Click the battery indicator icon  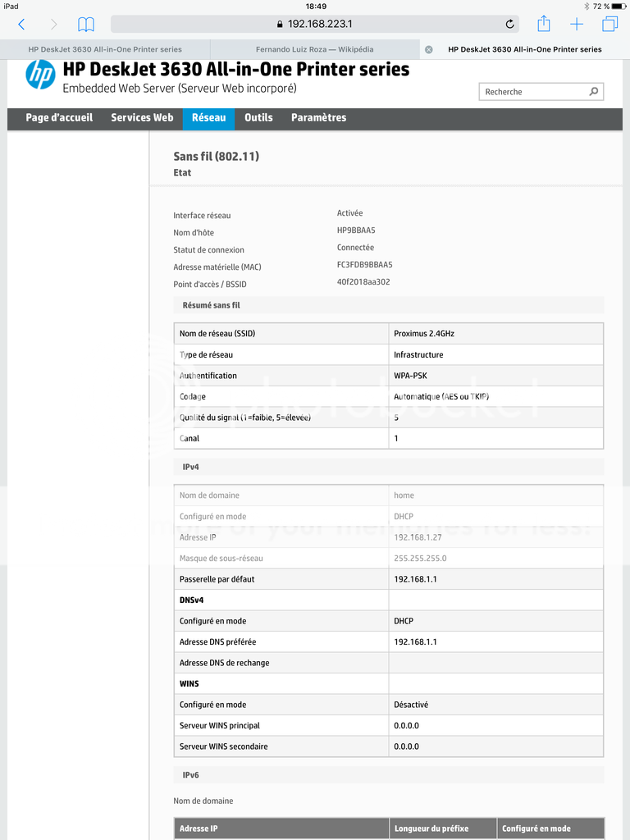coord(619,7)
